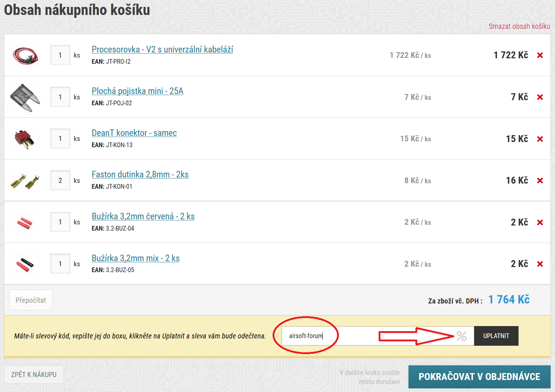Image resolution: width=555 pixels, height=392 pixels.
Task: Open Procesorovka - V2 s univerzální kabeláží link
Action: [x=163, y=50]
